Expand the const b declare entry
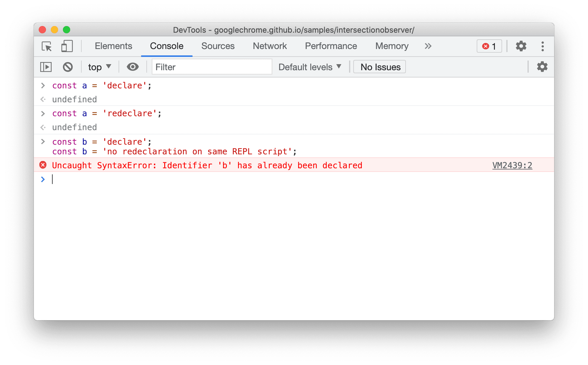This screenshot has height=365, width=588. pos(42,142)
